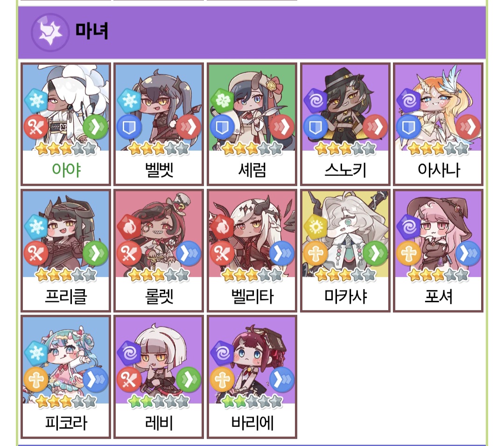Open the 아야 character name link
The height and width of the screenshot is (446, 504).
coord(66,170)
